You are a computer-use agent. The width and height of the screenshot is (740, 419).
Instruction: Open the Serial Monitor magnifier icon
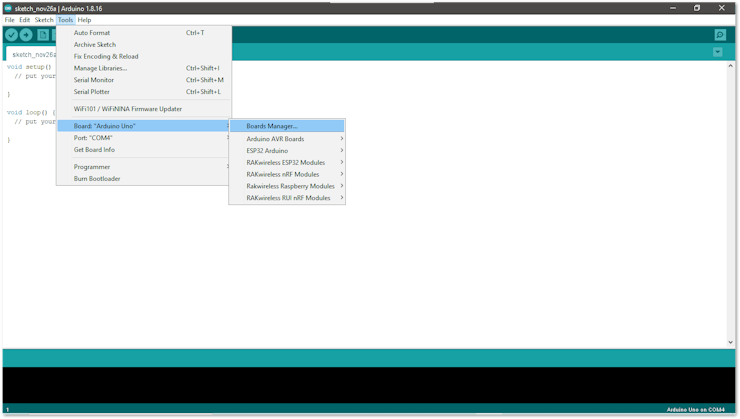tap(720, 35)
